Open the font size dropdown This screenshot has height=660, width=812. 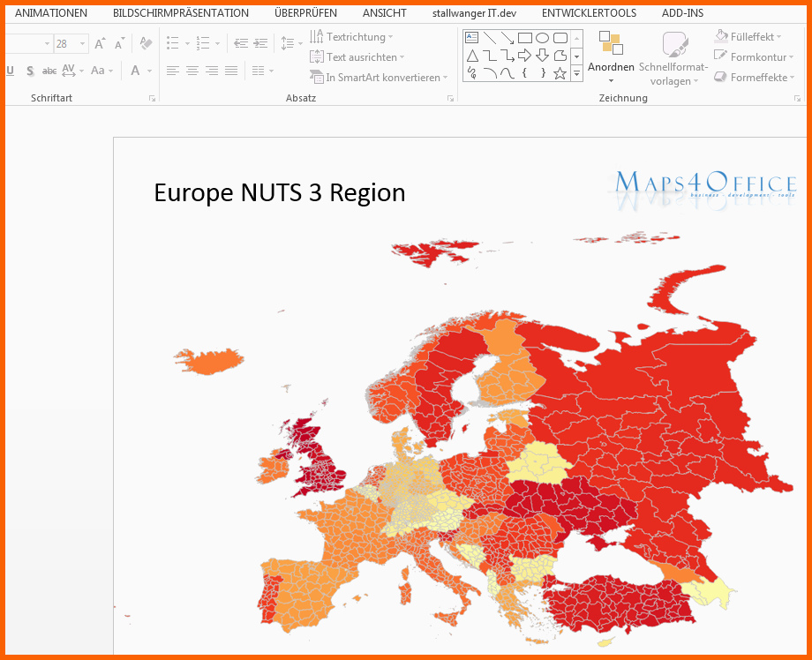pyautogui.click(x=83, y=44)
